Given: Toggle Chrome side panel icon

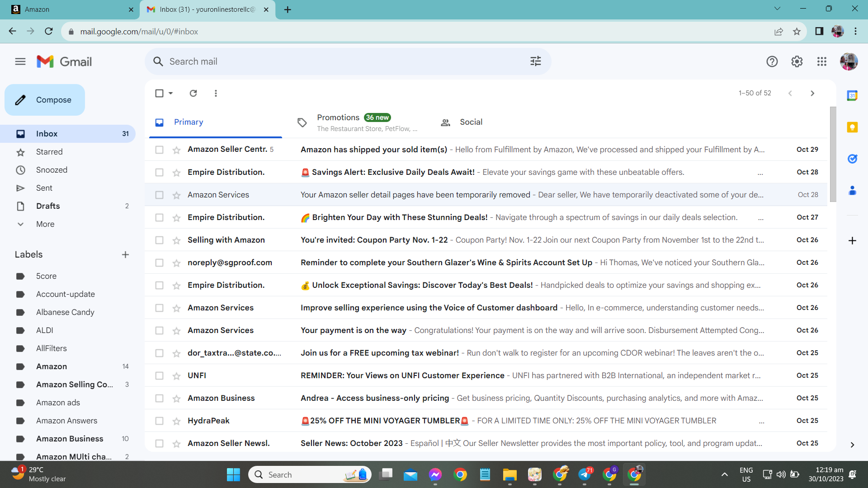Looking at the screenshot, I should (x=819, y=32).
